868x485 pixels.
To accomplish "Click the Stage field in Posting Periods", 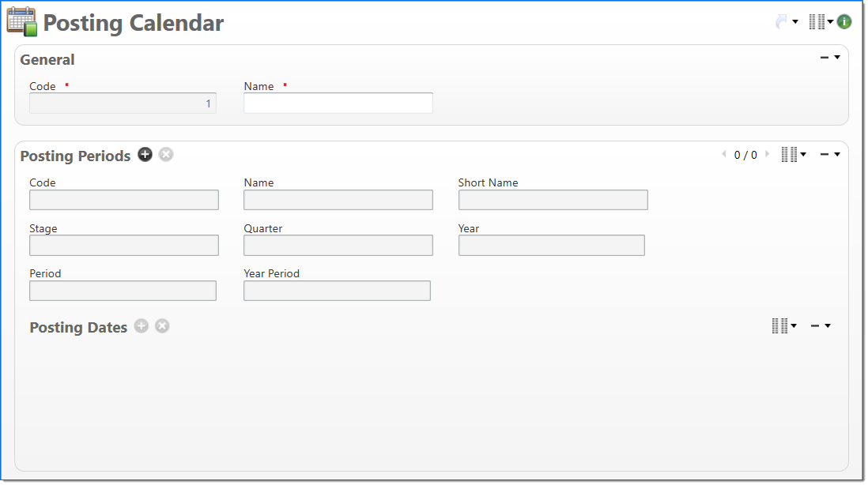I will [x=123, y=246].
